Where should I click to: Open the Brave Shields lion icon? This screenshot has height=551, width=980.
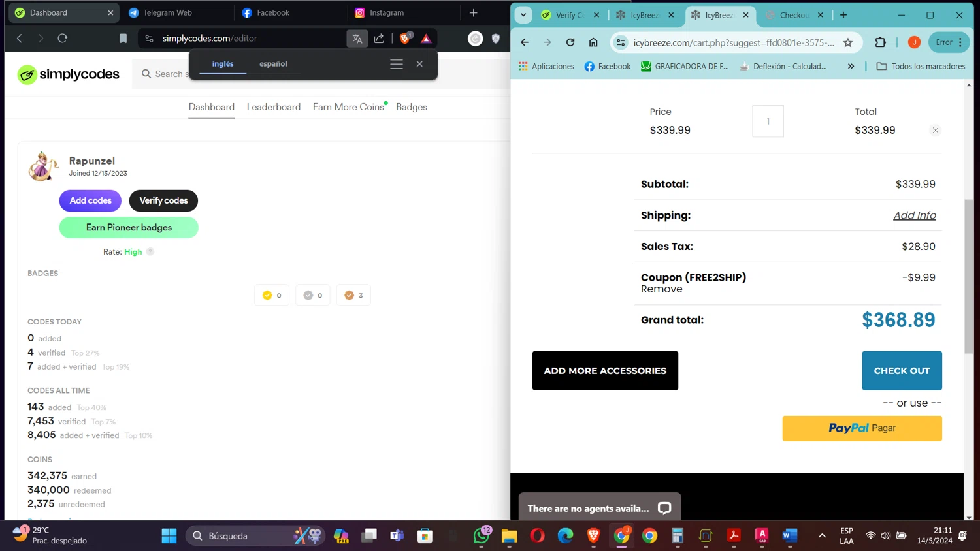[405, 39]
